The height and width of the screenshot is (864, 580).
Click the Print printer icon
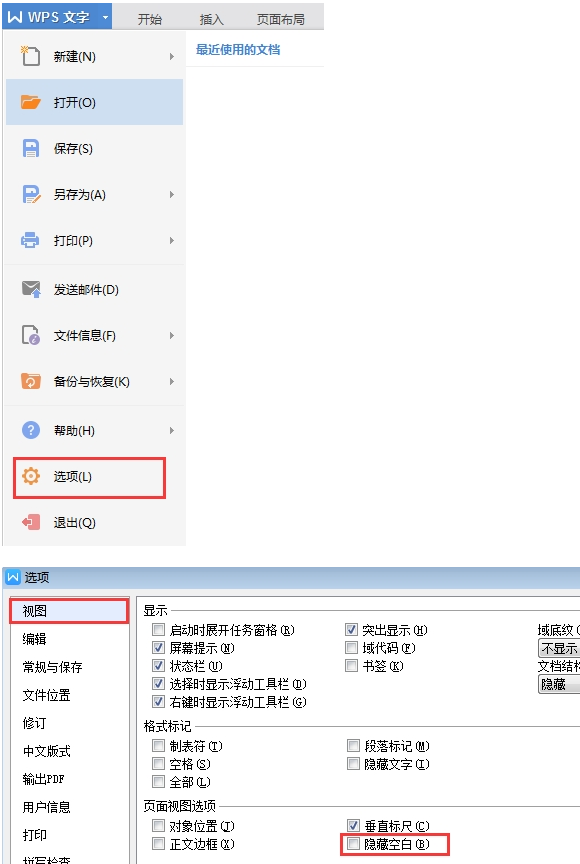pos(30,240)
